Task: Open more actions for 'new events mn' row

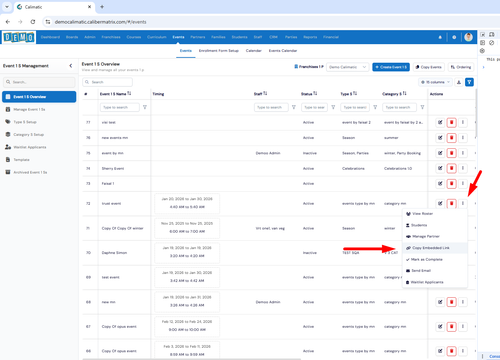Action: pyautogui.click(x=463, y=138)
